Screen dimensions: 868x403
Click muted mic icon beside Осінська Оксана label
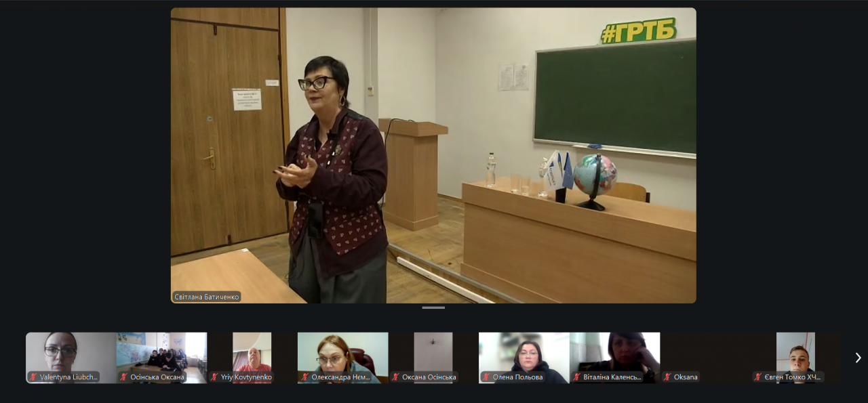[x=123, y=377]
